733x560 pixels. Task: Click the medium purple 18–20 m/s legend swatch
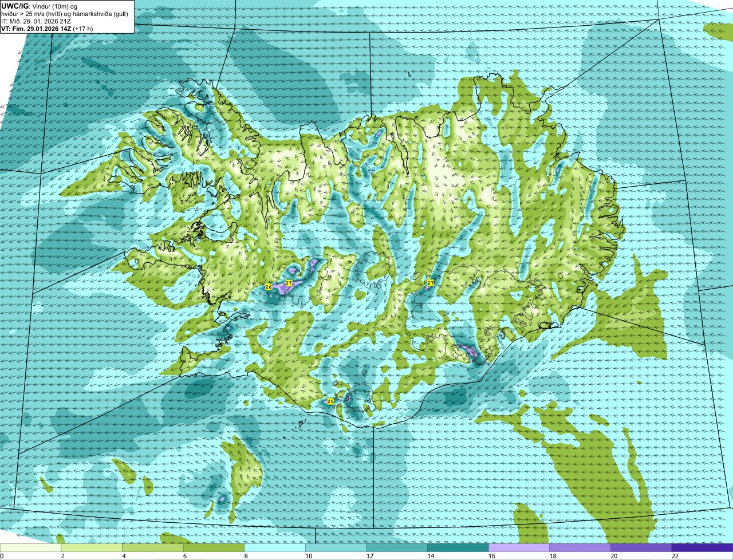click(x=580, y=547)
